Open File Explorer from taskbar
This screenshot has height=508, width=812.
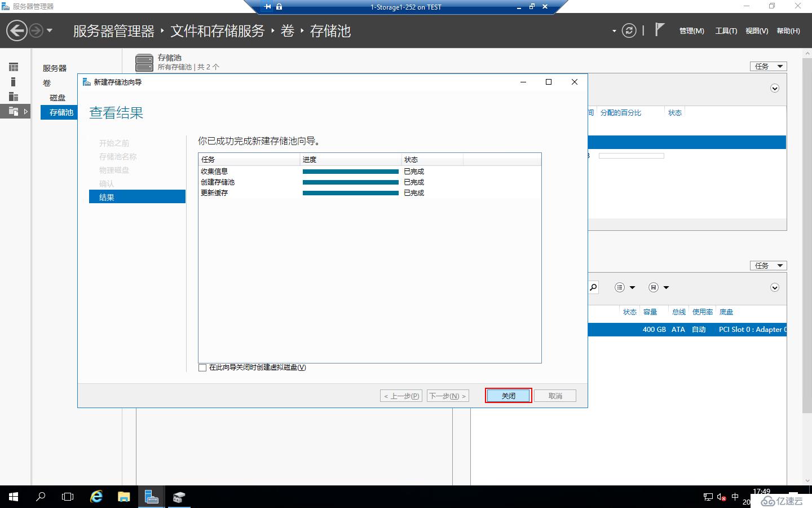pyautogui.click(x=124, y=497)
